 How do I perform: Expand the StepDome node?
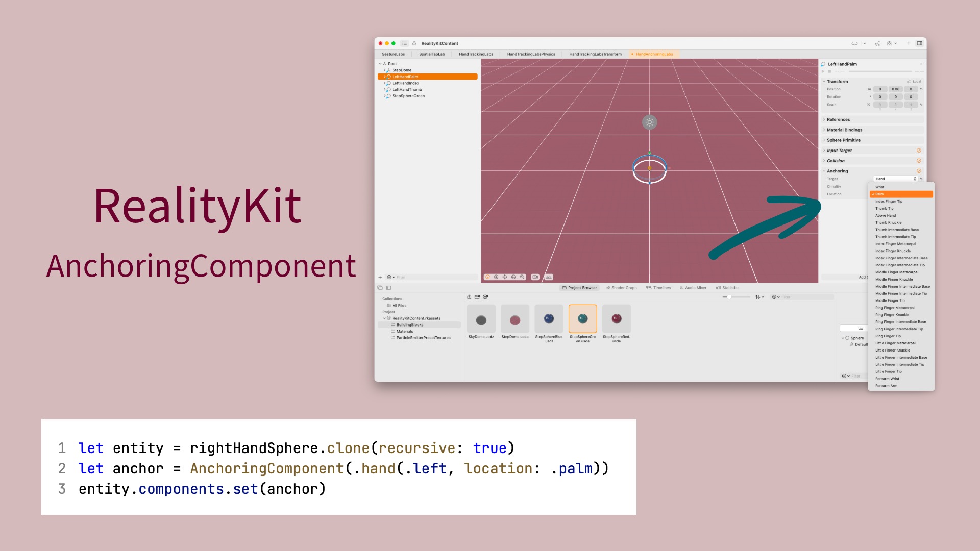click(384, 70)
